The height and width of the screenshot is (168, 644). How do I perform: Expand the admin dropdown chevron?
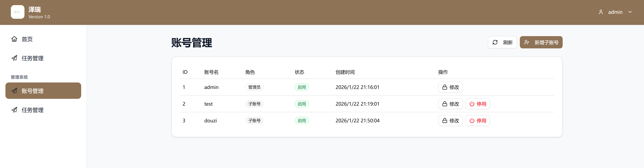pos(630,12)
